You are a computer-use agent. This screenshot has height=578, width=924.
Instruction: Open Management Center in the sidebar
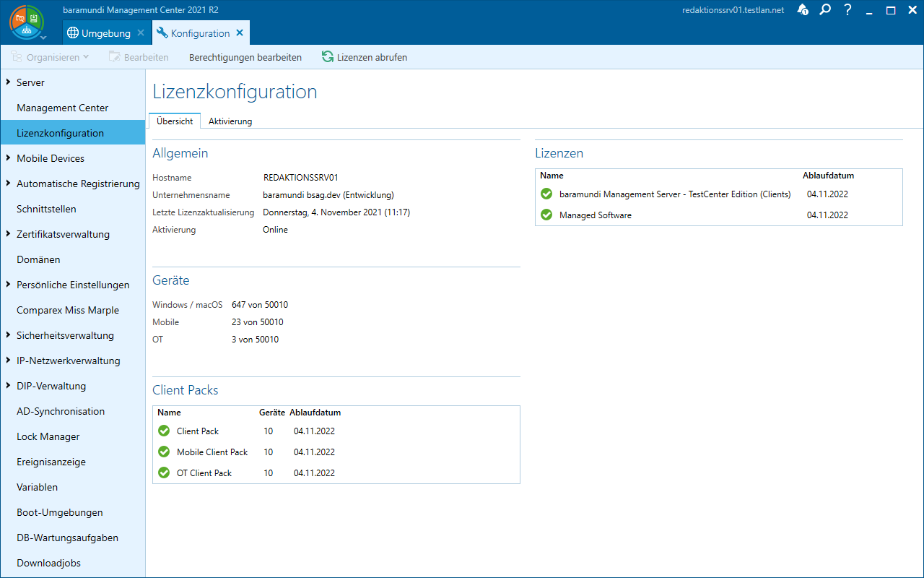point(62,108)
